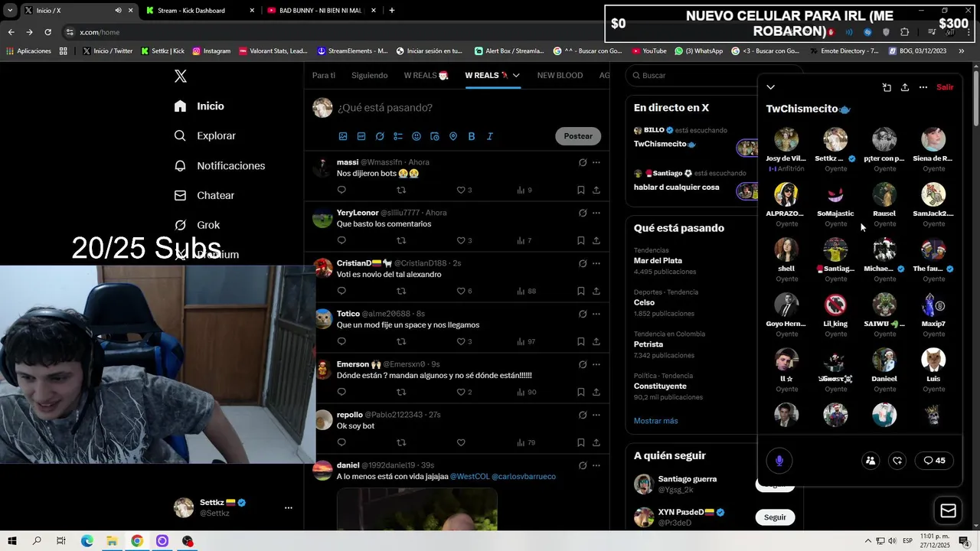Follow XYN PasdeD with Seguir
The height and width of the screenshot is (551, 980).
coord(775,517)
